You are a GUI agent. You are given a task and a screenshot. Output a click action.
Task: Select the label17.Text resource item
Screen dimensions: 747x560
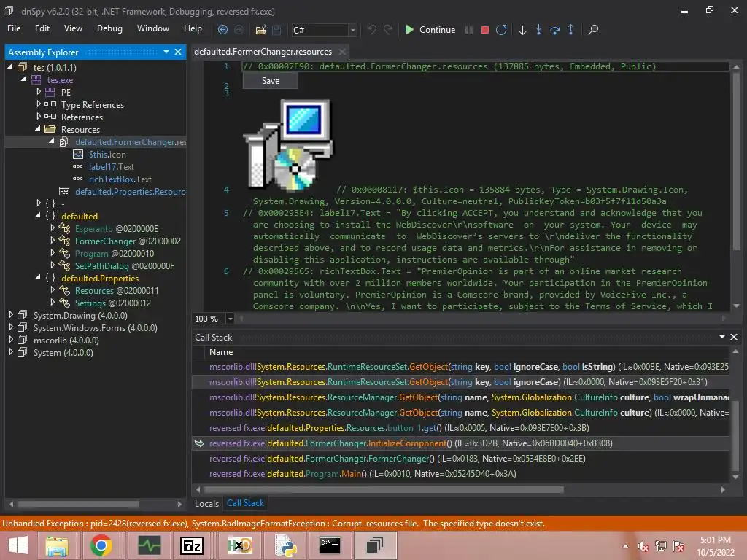[111, 167]
